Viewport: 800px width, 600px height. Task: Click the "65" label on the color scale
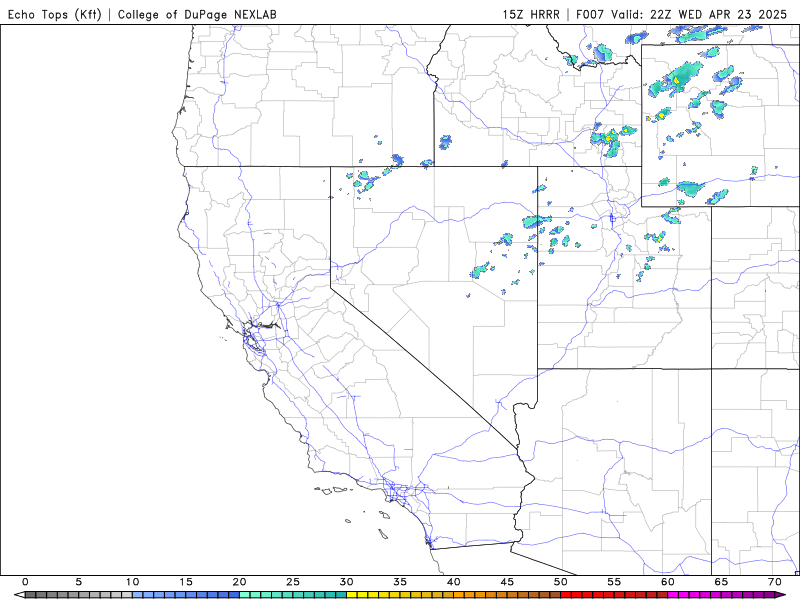click(x=721, y=582)
